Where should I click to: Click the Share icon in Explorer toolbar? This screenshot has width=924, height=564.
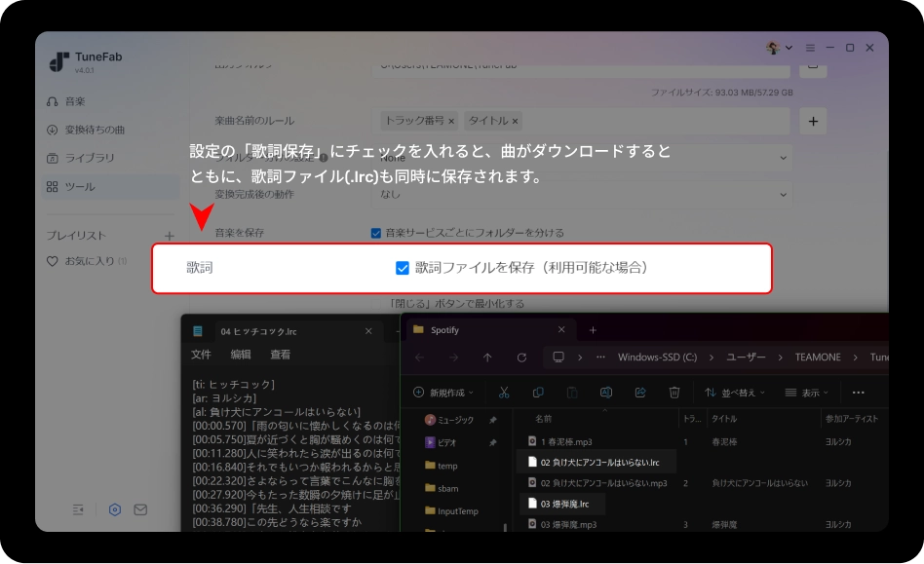click(640, 393)
